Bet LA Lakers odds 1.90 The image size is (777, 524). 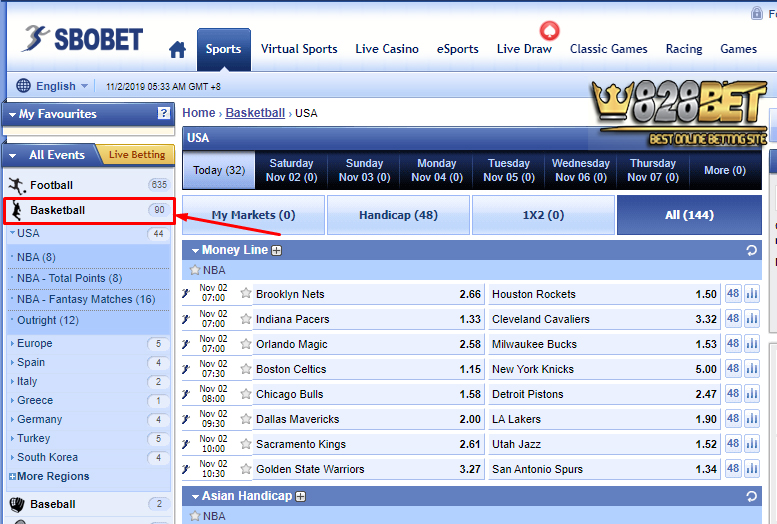tap(706, 419)
